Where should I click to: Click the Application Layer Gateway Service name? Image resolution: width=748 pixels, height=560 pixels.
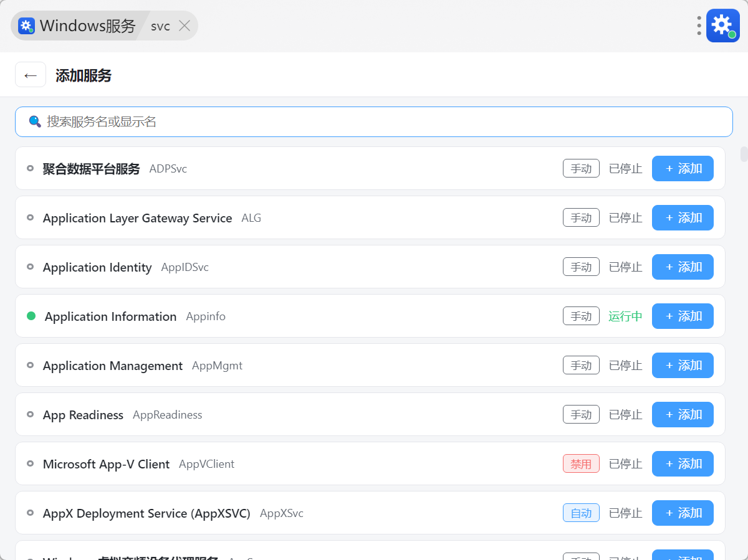[x=137, y=218]
